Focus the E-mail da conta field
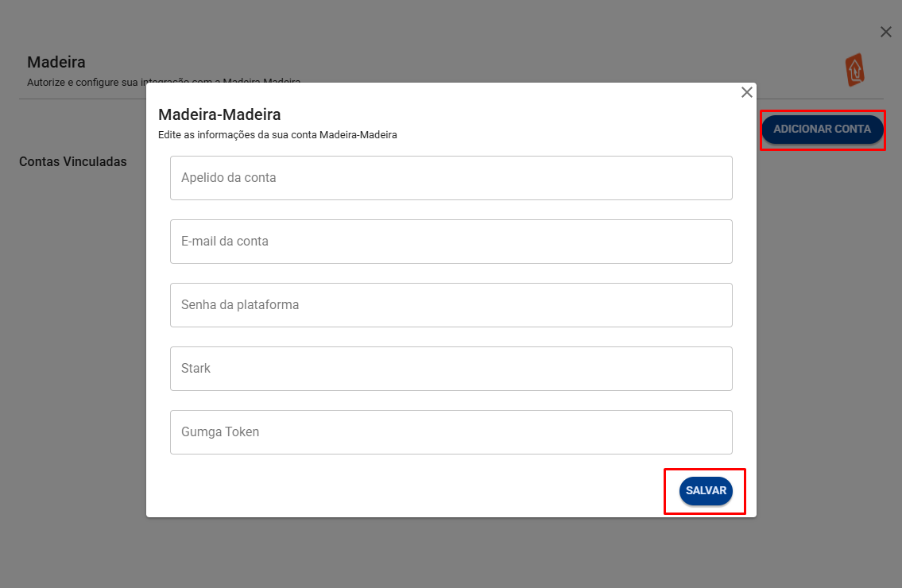Screen dimensions: 902x588 (x=451, y=242)
